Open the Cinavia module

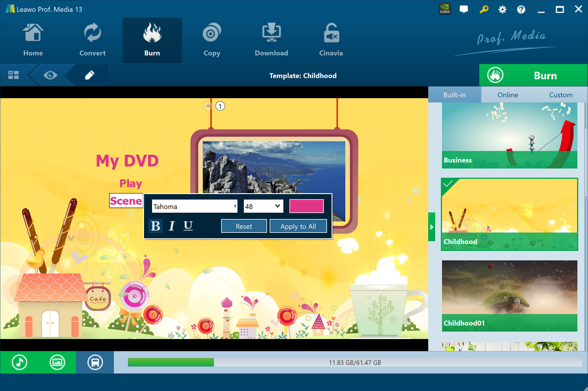(x=331, y=40)
